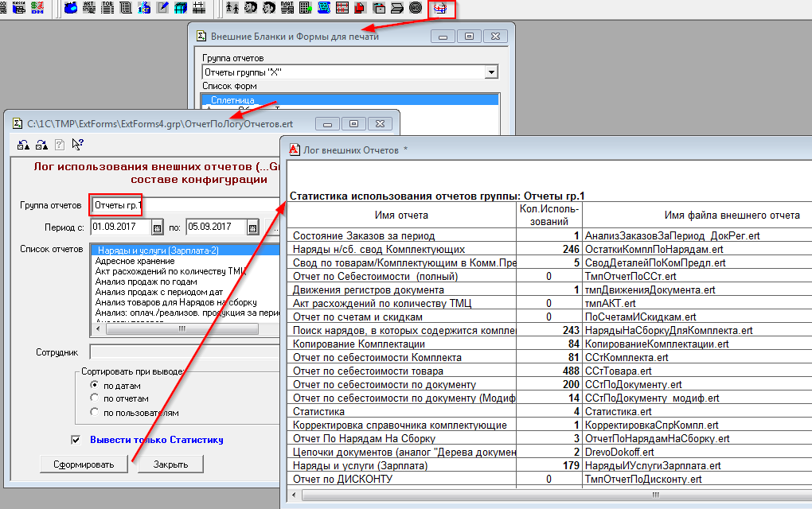Toggle 'Вывести только Статистику' checkbox
This screenshot has height=509, width=812.
click(x=76, y=440)
